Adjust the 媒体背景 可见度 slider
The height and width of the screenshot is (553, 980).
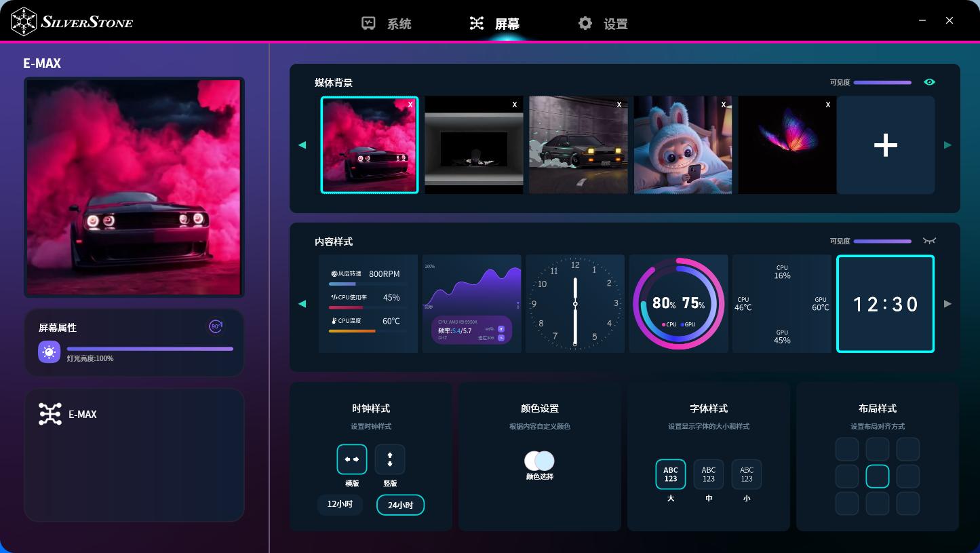[x=882, y=83]
